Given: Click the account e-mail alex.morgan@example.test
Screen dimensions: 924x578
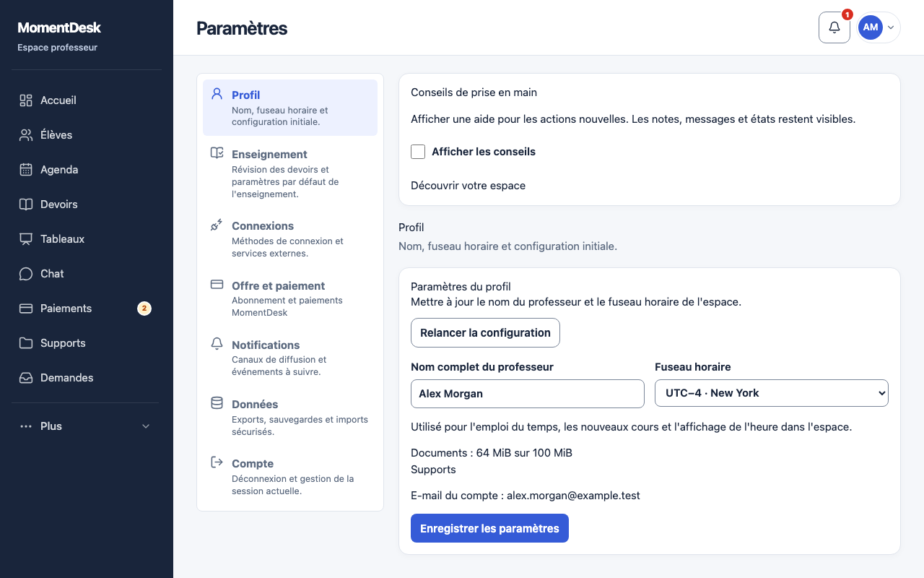Looking at the screenshot, I should point(573,496).
